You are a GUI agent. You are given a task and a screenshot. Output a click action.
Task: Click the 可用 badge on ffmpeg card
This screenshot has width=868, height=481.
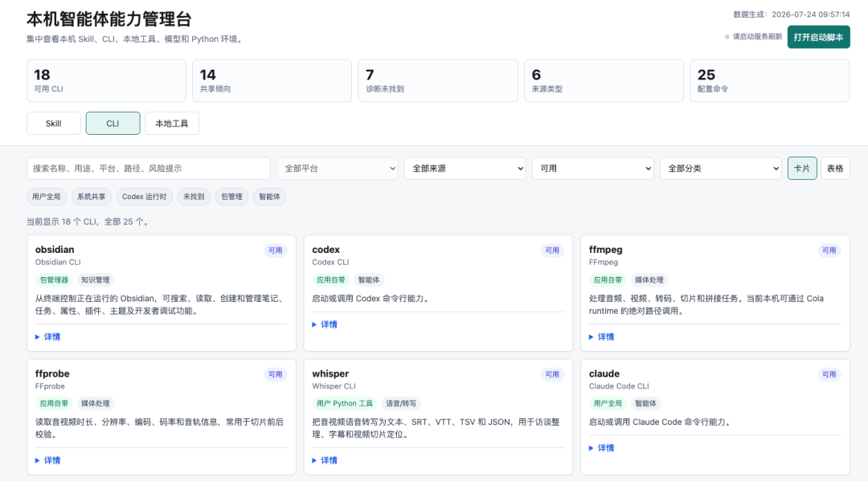(x=829, y=251)
